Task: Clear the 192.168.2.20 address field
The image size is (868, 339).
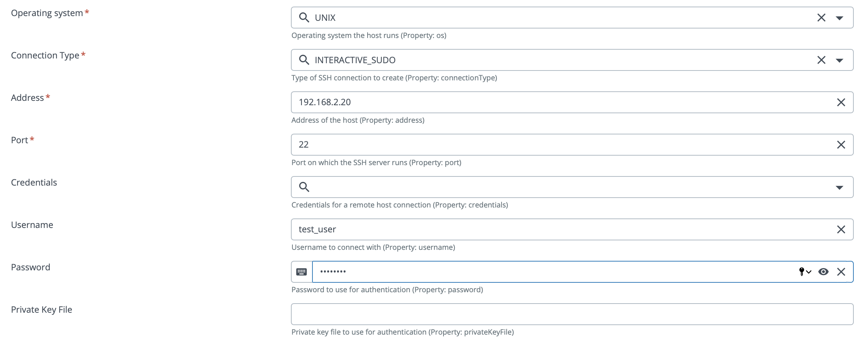Action: (x=841, y=102)
